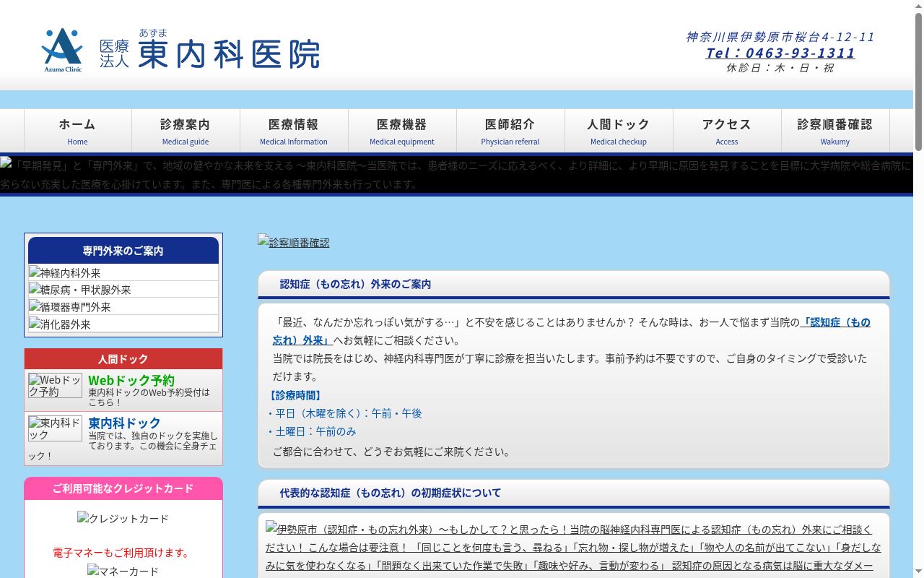Call the Tel: 0463-93-1311 link
Screen dimensions: 924x578
coord(780,53)
